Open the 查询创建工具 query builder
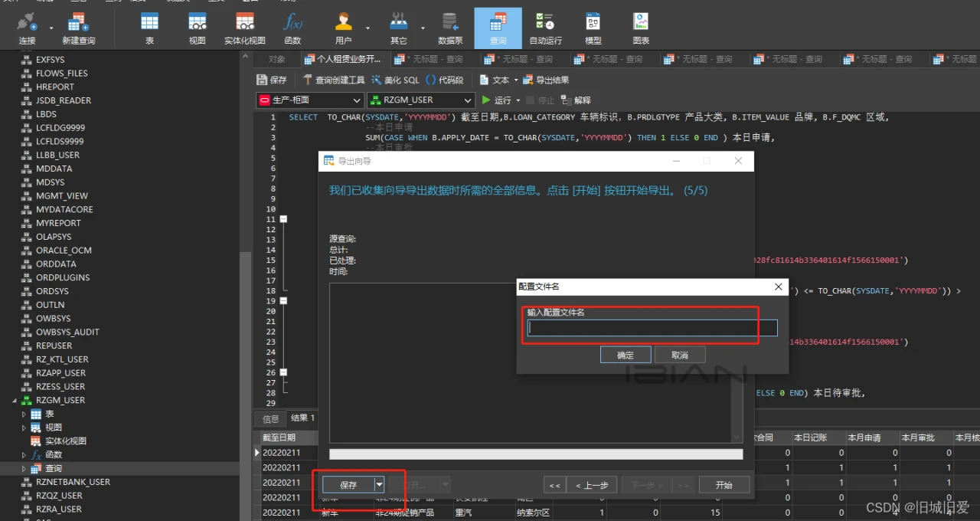This screenshot has height=521, width=980. [x=334, y=80]
